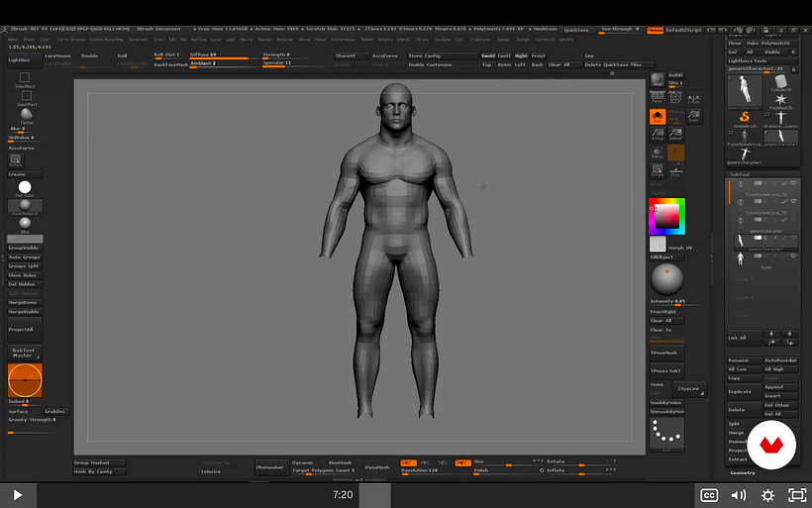Open the Material menu
This screenshot has width=812, height=508.
click(284, 40)
